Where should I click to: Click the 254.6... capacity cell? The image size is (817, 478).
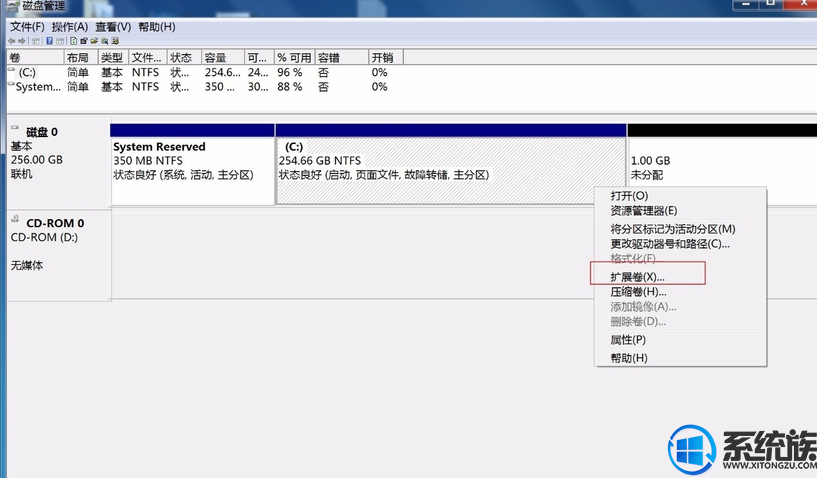[x=222, y=72]
